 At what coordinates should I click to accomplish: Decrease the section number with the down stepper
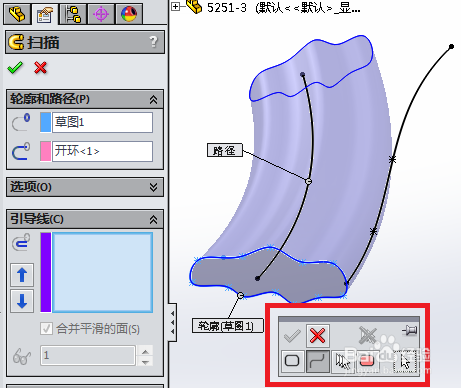(x=145, y=361)
